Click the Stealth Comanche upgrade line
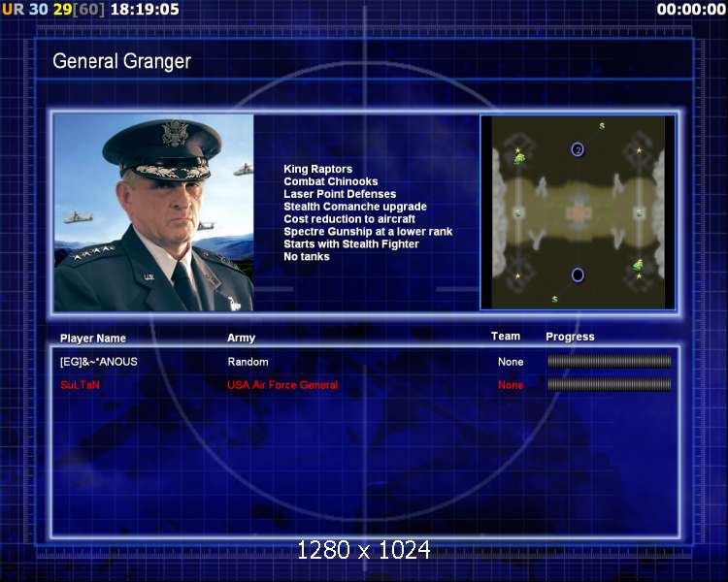The width and height of the screenshot is (728, 582). (355, 207)
